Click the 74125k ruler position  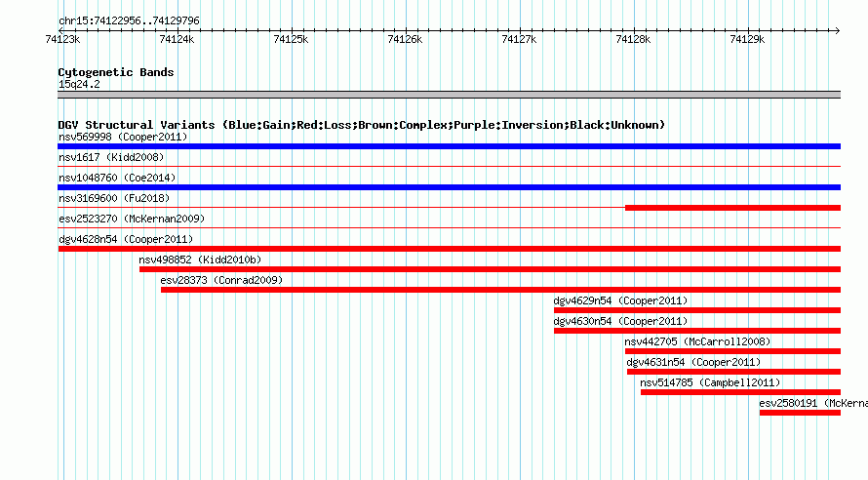[x=291, y=39]
